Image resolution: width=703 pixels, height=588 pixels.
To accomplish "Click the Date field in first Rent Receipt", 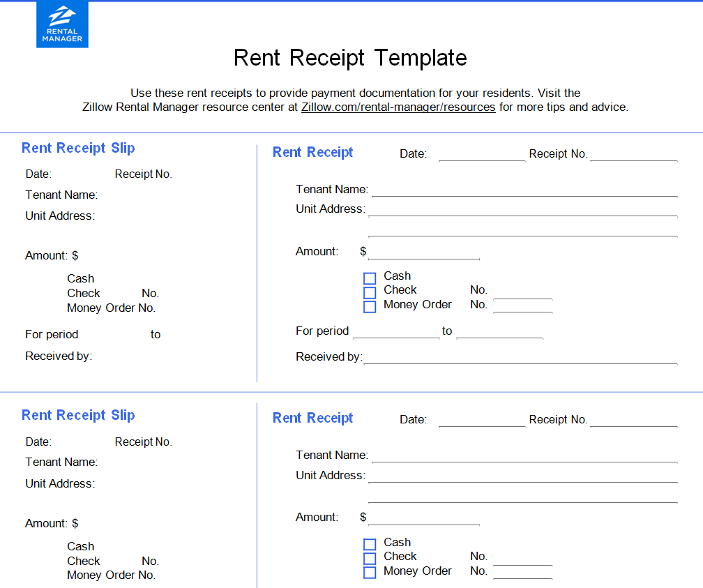I will (481, 154).
